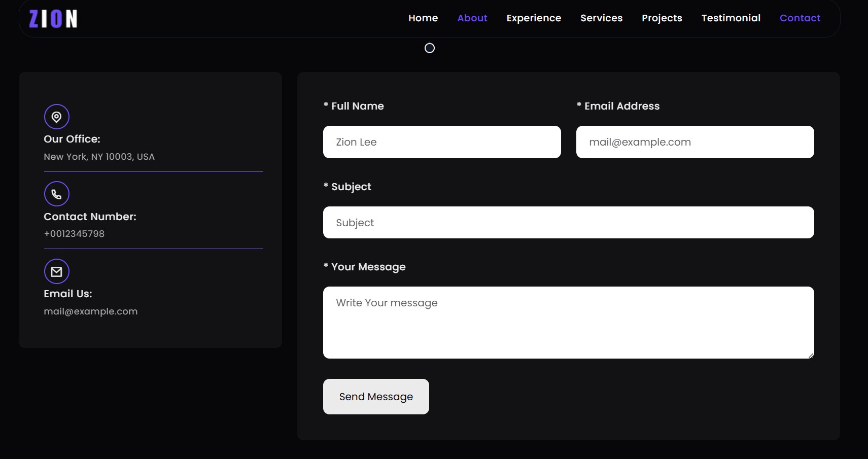Click the ZION logo
The image size is (868, 459).
[x=53, y=19]
